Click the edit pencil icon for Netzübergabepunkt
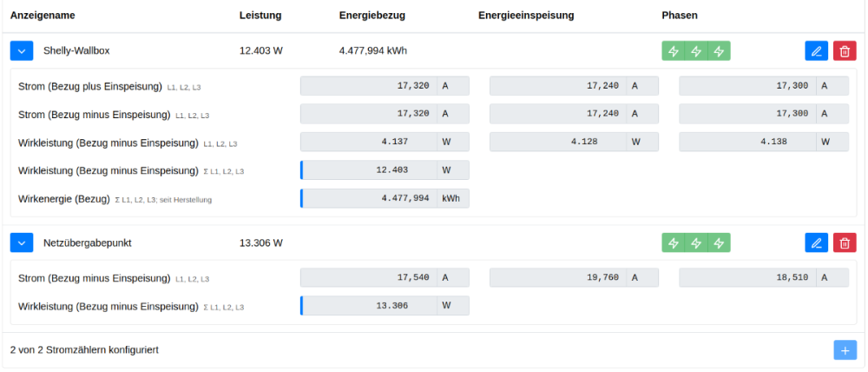868x372 pixels. click(x=816, y=243)
